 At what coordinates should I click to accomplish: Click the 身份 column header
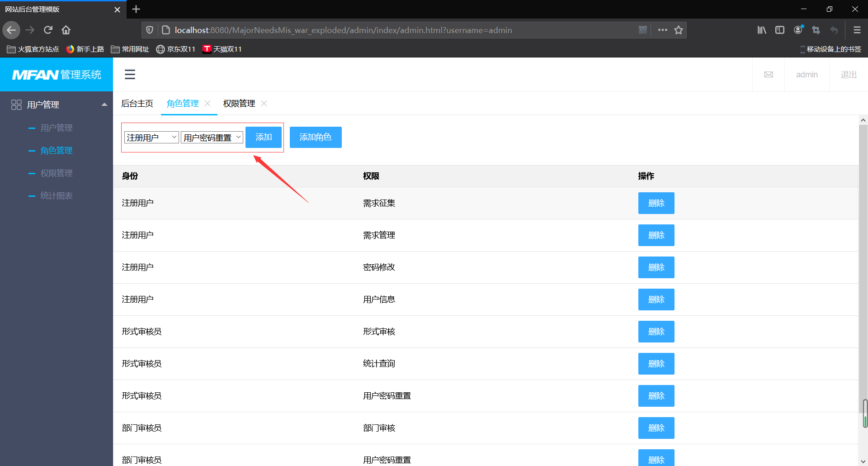[x=130, y=176]
